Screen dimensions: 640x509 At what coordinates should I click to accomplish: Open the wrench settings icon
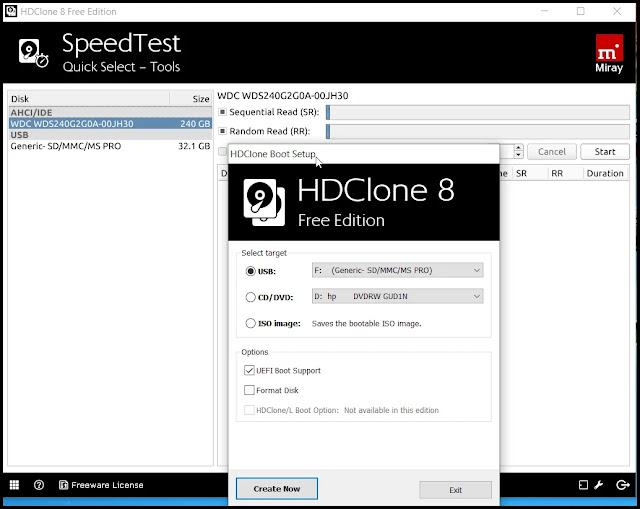coord(599,485)
